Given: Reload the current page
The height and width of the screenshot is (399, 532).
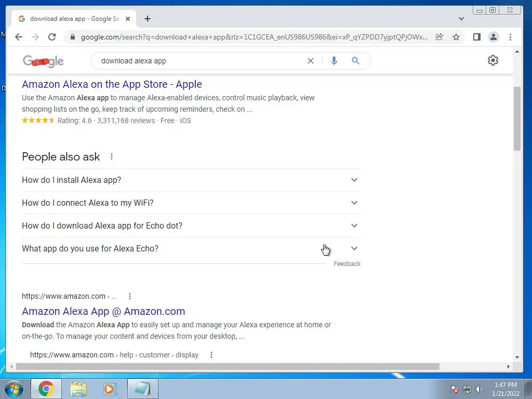Looking at the screenshot, I should tap(52, 37).
